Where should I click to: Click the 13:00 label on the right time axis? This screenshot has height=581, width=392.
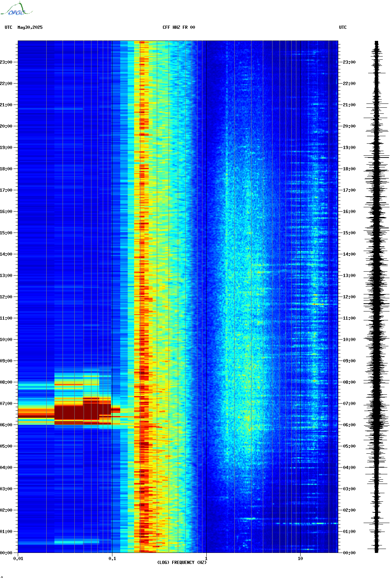[349, 276]
